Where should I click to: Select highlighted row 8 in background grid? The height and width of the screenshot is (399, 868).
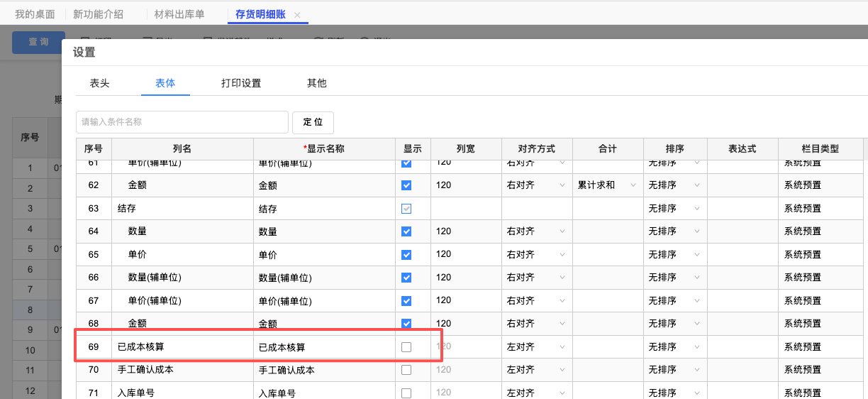pos(37,310)
